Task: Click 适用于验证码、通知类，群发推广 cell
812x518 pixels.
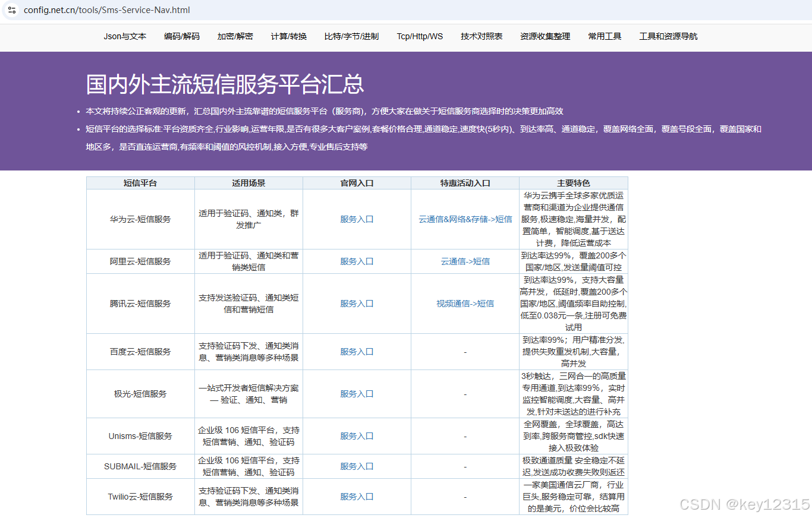Action: coord(249,219)
